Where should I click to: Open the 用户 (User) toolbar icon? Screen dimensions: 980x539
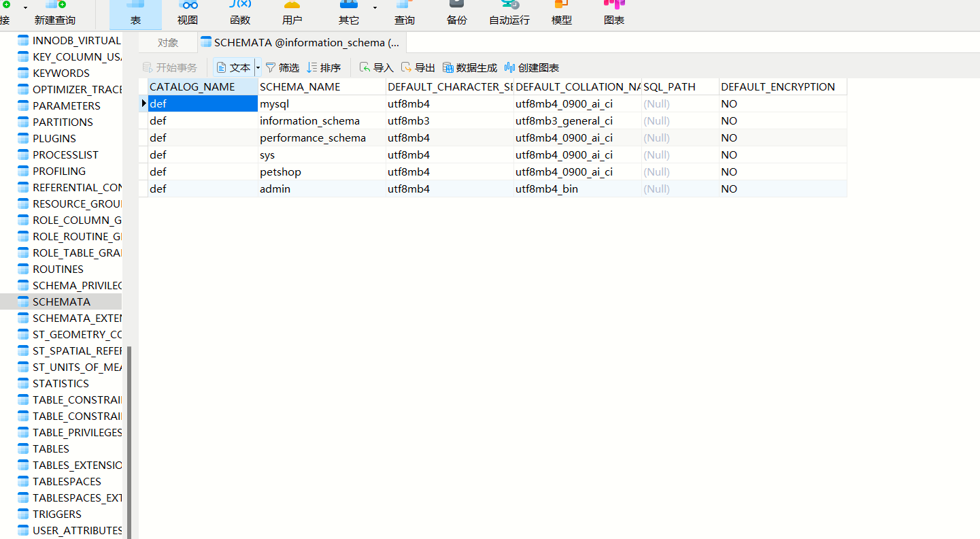[292, 13]
